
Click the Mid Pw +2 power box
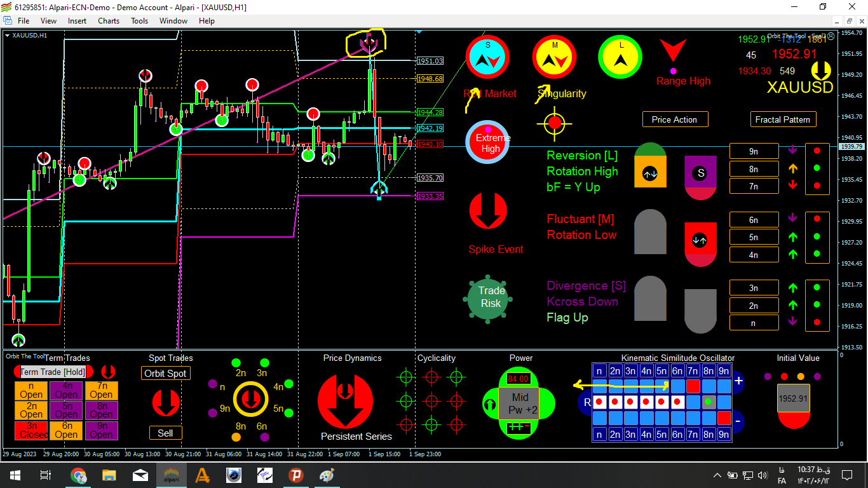coord(519,403)
